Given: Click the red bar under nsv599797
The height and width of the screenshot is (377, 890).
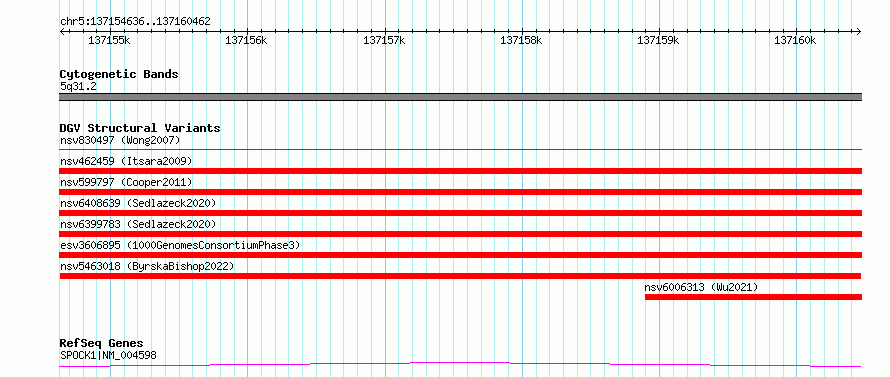Looking at the screenshot, I should point(460,192).
